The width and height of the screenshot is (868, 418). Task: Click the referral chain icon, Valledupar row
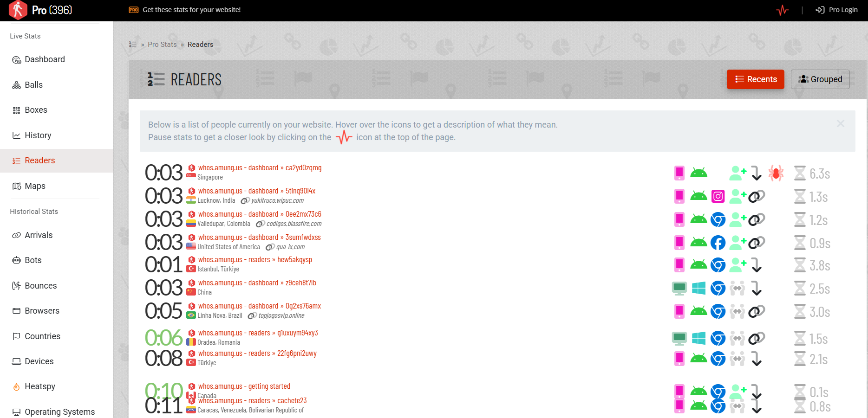coord(757,219)
